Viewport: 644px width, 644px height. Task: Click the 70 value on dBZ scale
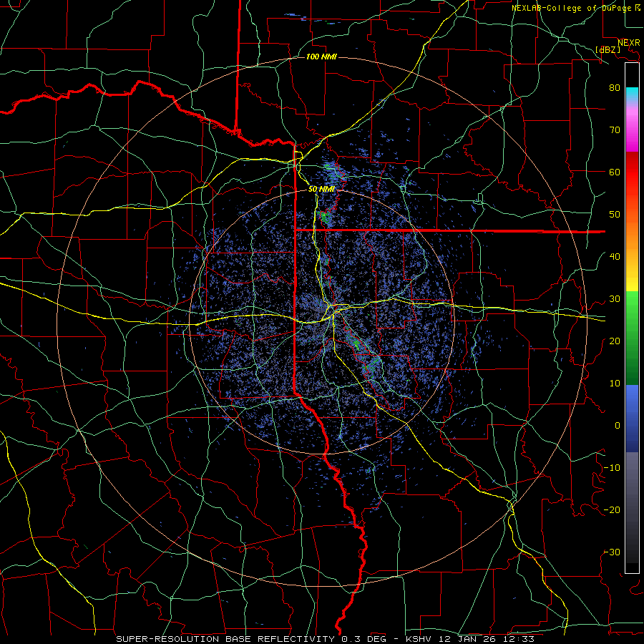pos(615,130)
